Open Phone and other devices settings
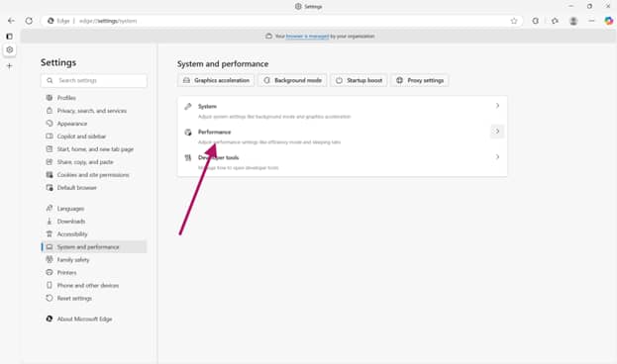 pos(94,286)
